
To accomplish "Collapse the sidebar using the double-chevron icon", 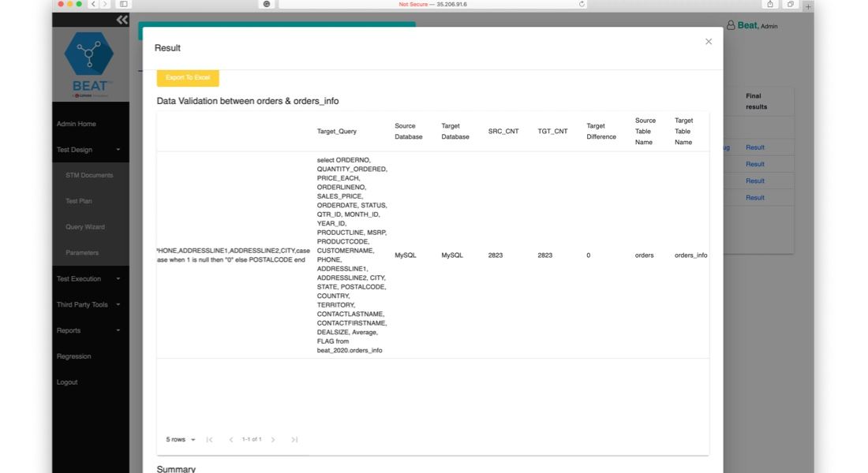I will coord(120,20).
